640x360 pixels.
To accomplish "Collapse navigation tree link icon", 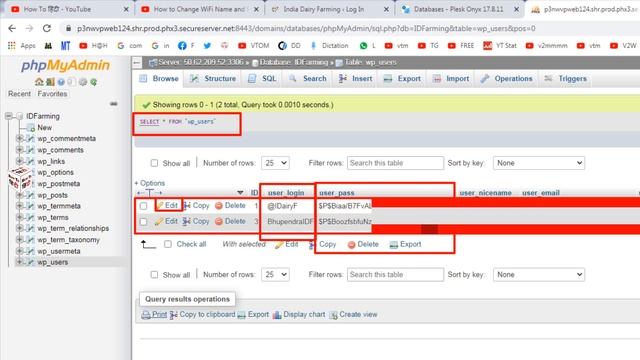I will tap(113, 104).
